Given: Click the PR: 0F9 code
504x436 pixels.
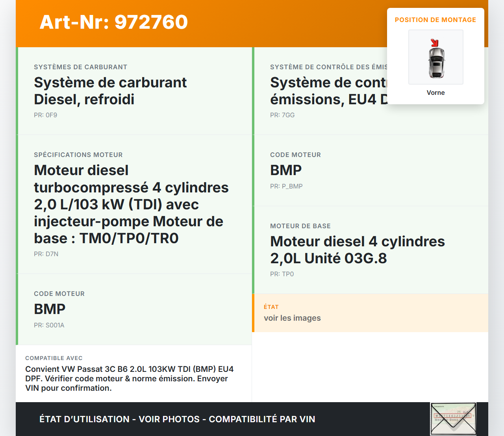Looking at the screenshot, I should pyautogui.click(x=46, y=115).
